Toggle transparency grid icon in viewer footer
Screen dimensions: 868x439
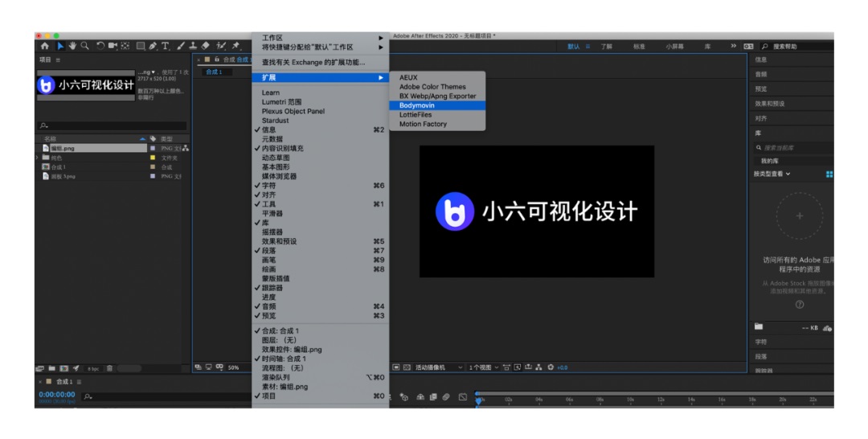(407, 367)
